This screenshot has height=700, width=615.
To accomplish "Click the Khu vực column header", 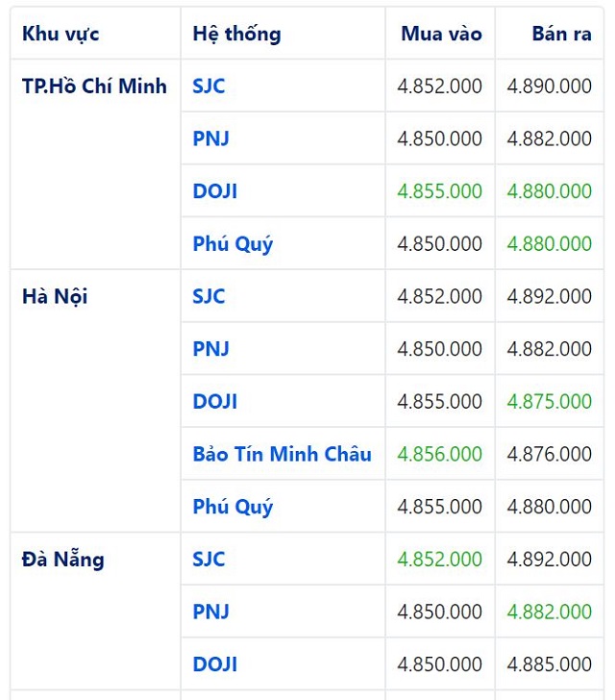I will coord(61,34).
